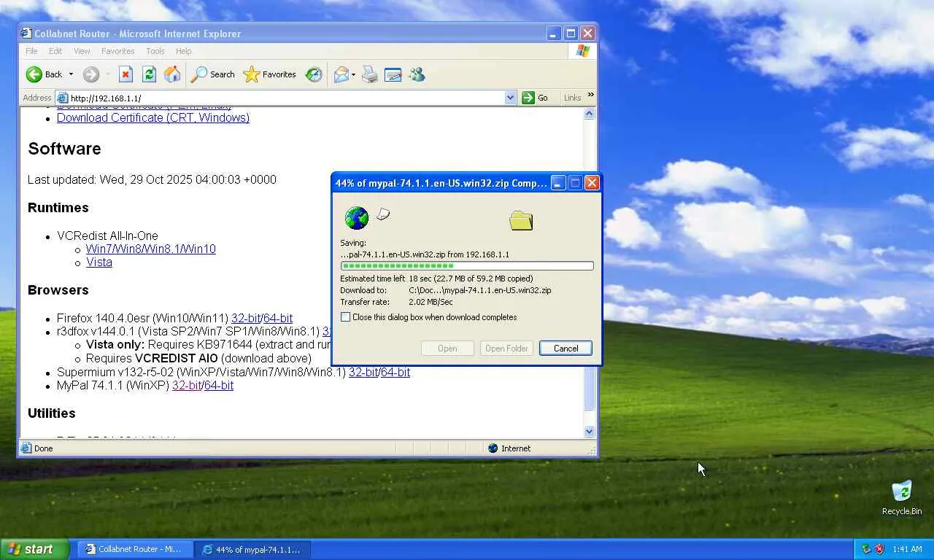Click the Edit toolbar icon

(393, 74)
